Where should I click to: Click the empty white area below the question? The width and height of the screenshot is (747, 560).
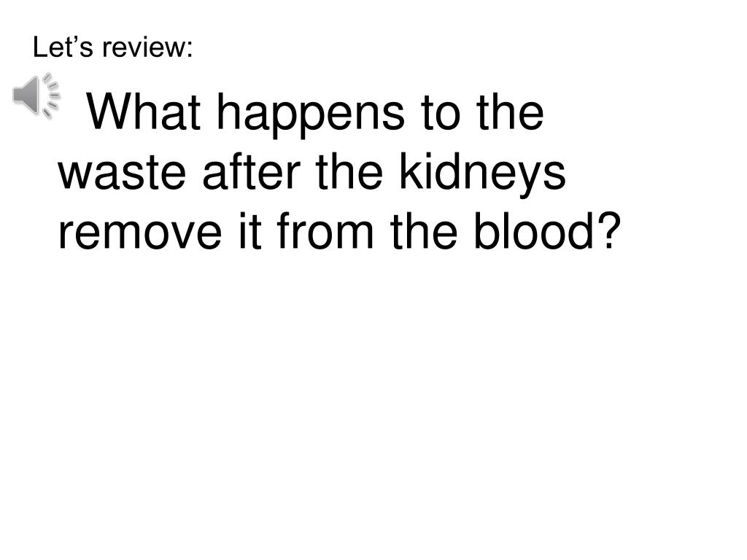[x=373, y=405]
